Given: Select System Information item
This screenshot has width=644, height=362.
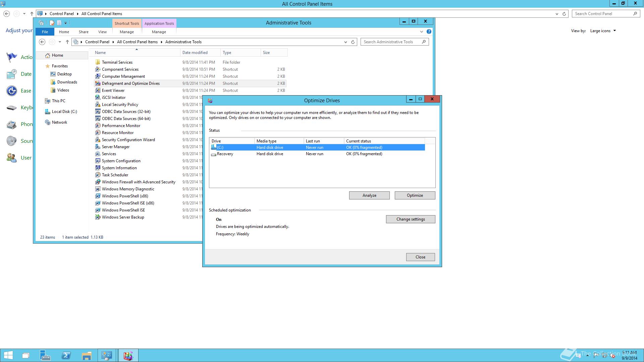Looking at the screenshot, I should tap(119, 168).
